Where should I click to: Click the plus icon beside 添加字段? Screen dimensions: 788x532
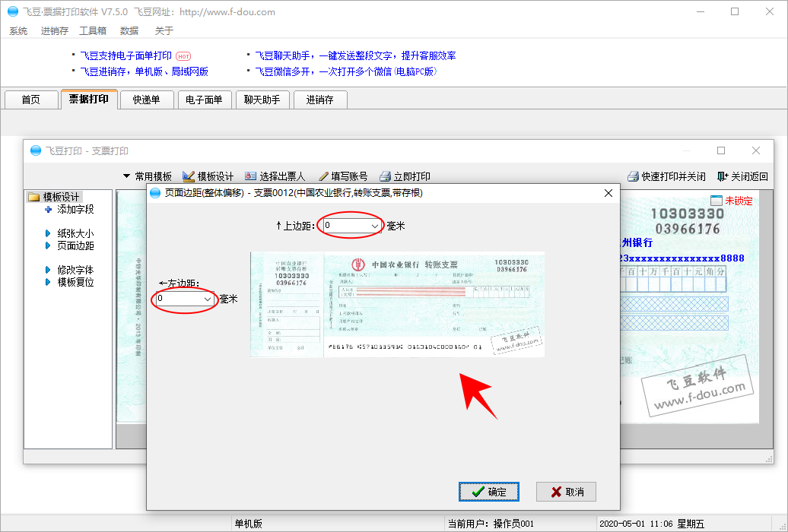pos(48,210)
